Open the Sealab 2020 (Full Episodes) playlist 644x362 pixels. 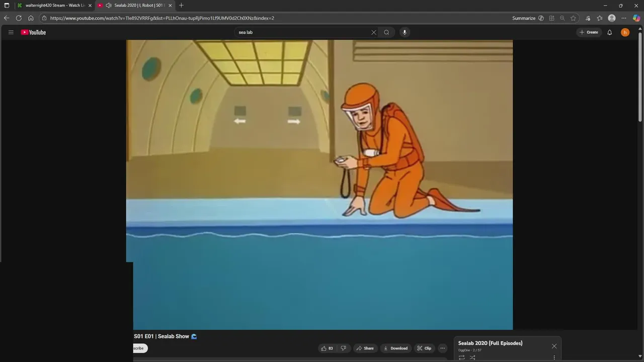(490, 343)
